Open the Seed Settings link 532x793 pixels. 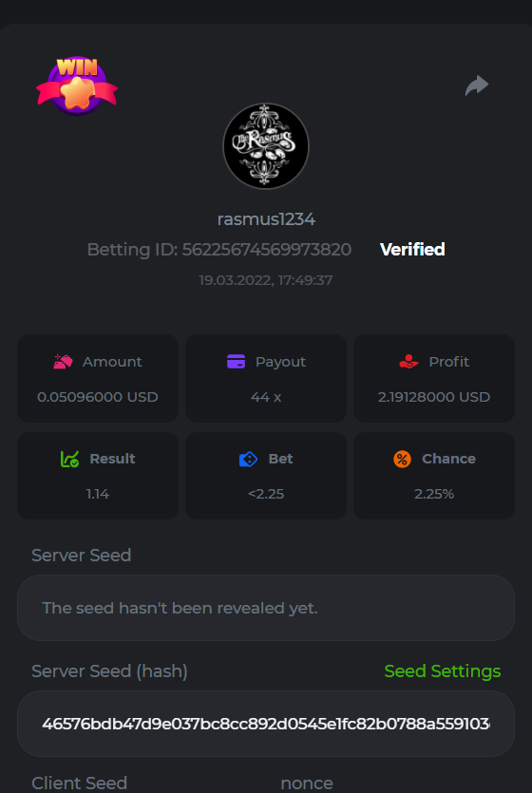pos(443,671)
